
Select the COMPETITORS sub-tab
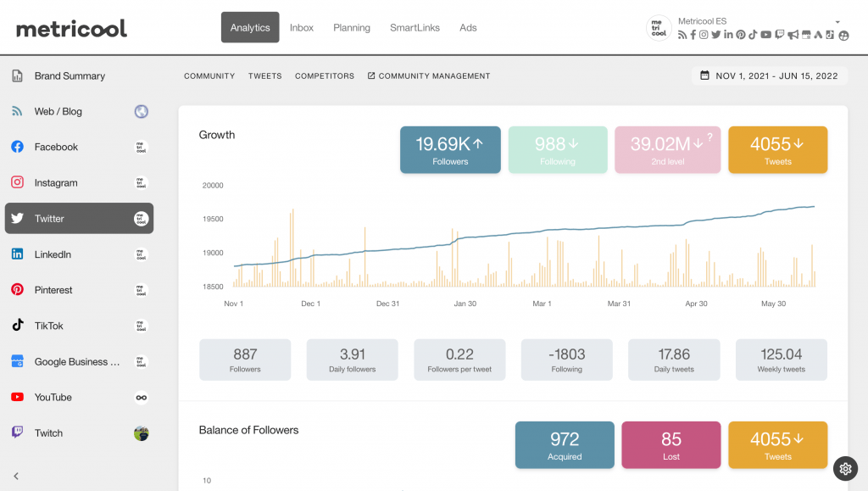click(x=325, y=75)
